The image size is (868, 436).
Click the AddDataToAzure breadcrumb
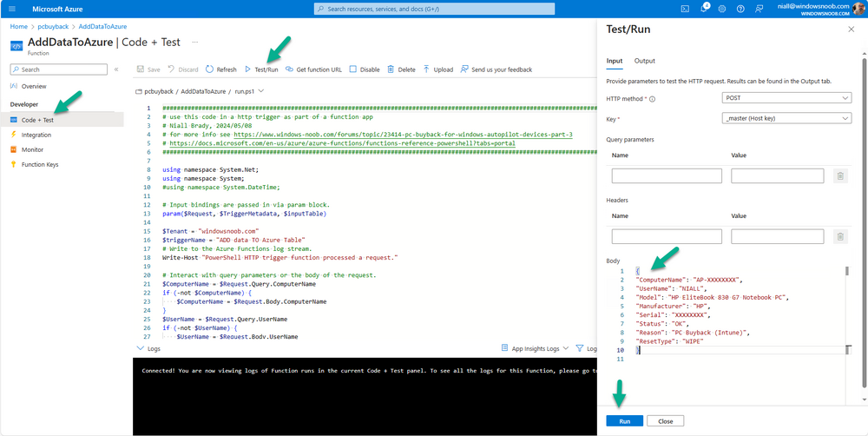click(x=103, y=27)
